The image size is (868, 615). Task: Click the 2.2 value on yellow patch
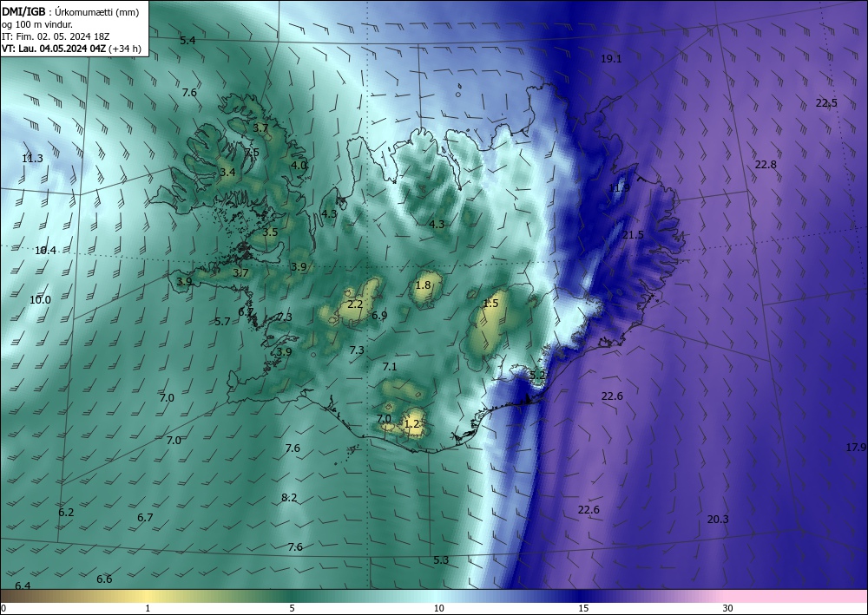tap(355, 304)
